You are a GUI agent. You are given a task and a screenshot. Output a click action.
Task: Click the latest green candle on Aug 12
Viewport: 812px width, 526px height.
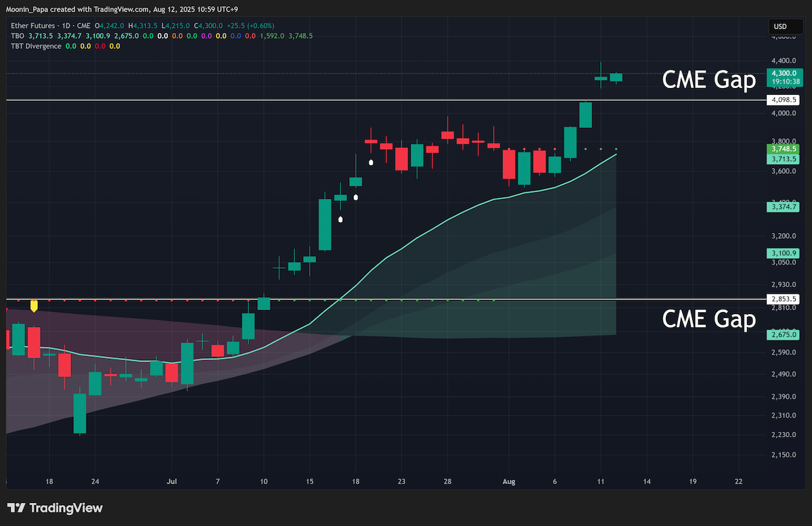click(x=616, y=77)
